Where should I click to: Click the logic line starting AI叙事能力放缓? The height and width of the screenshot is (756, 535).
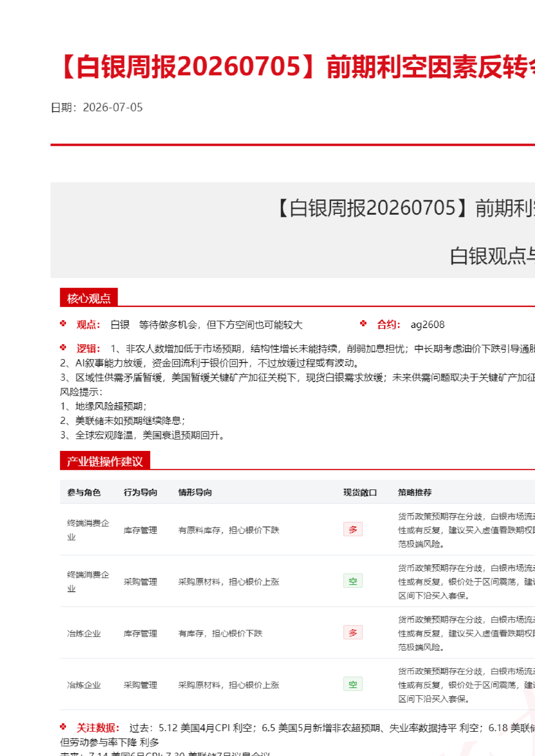pyautogui.click(x=209, y=363)
